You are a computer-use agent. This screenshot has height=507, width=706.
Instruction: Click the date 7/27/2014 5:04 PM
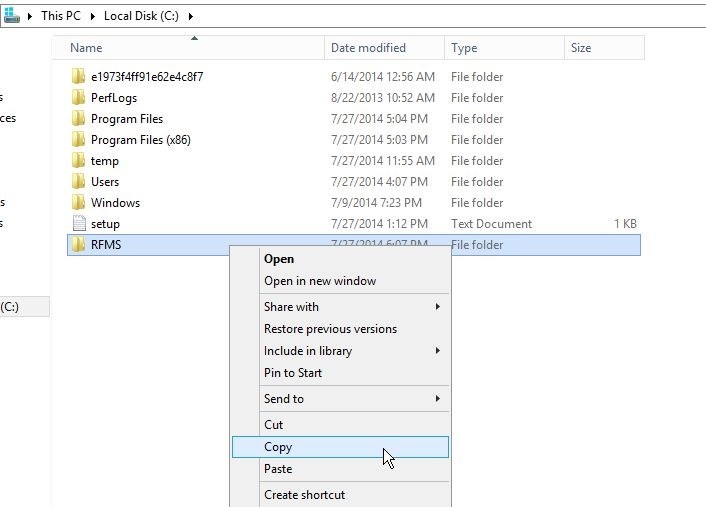pos(379,119)
